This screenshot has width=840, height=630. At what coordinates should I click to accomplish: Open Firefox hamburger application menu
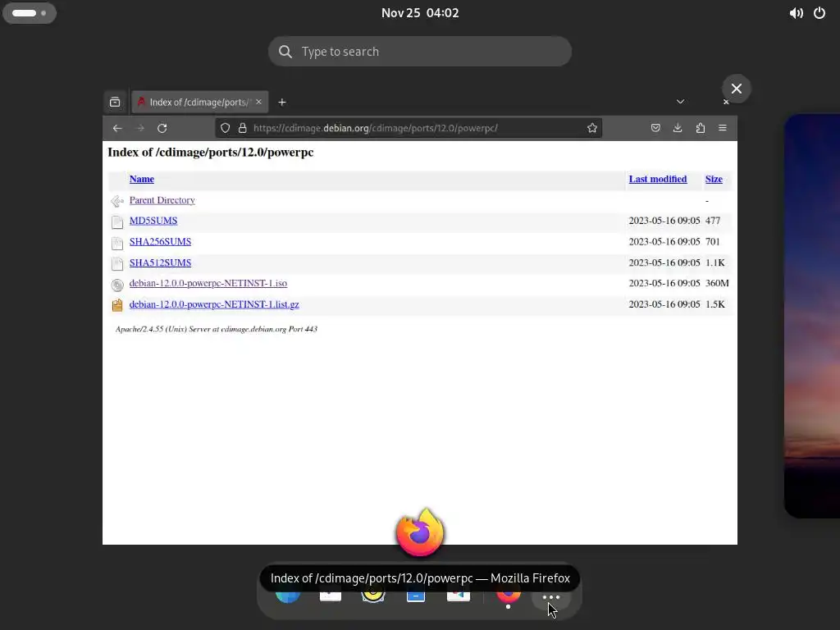point(723,128)
